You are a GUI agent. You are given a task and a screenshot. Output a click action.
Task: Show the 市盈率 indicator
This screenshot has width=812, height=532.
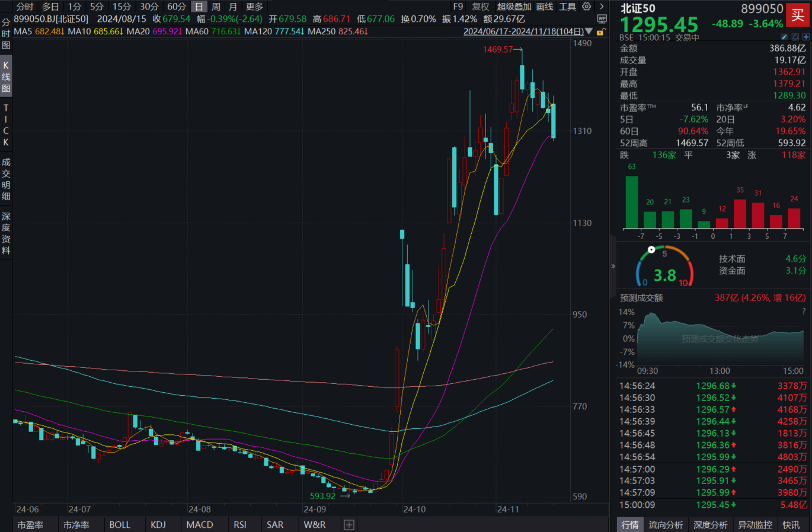(x=30, y=525)
